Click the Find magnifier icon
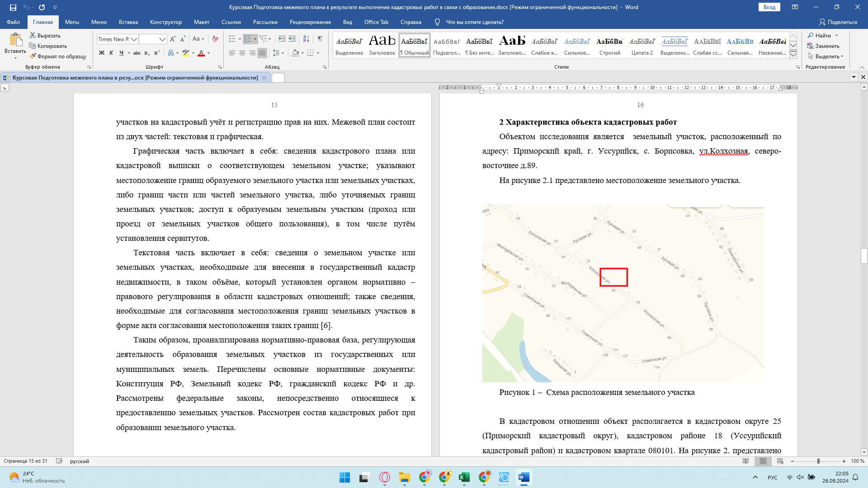The image size is (868, 488). pos(811,35)
